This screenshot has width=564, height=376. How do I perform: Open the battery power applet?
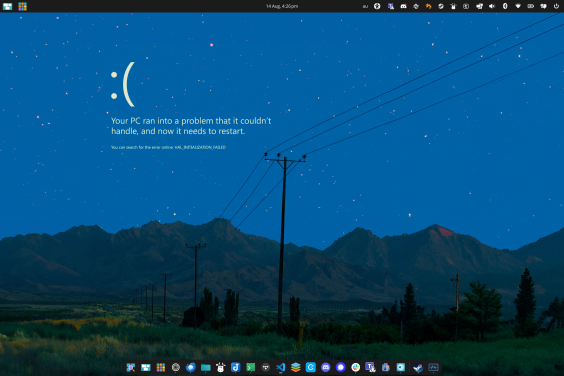531,6
